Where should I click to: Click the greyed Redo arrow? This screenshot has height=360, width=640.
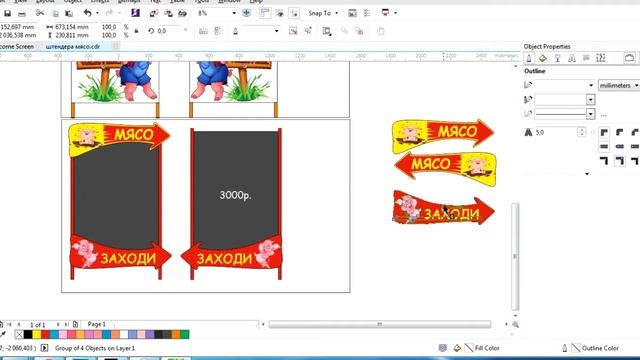point(109,13)
